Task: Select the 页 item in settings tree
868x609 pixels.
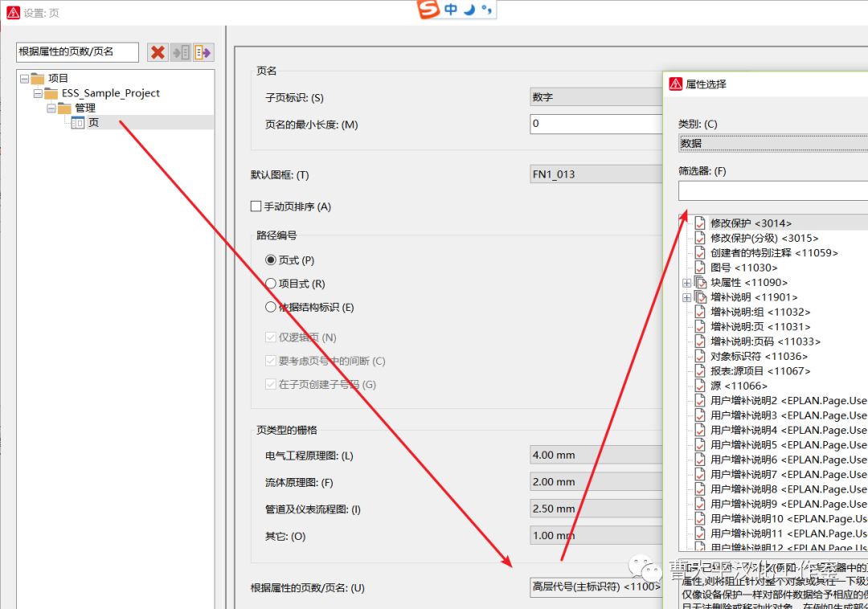Action: pos(93,123)
